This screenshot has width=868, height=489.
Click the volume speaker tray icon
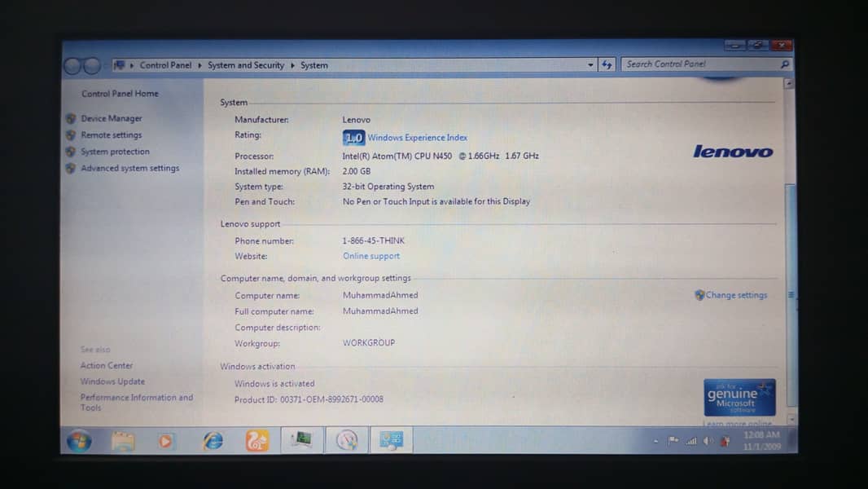click(x=708, y=441)
